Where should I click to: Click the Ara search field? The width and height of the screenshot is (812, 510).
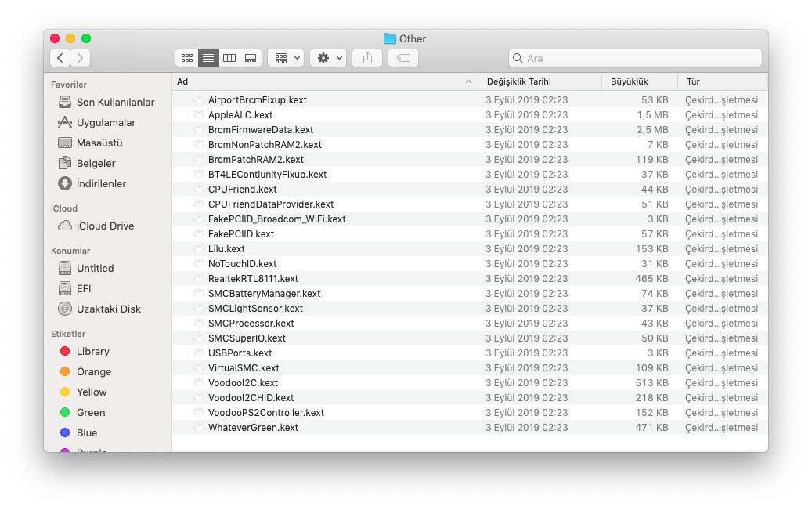pyautogui.click(x=635, y=58)
